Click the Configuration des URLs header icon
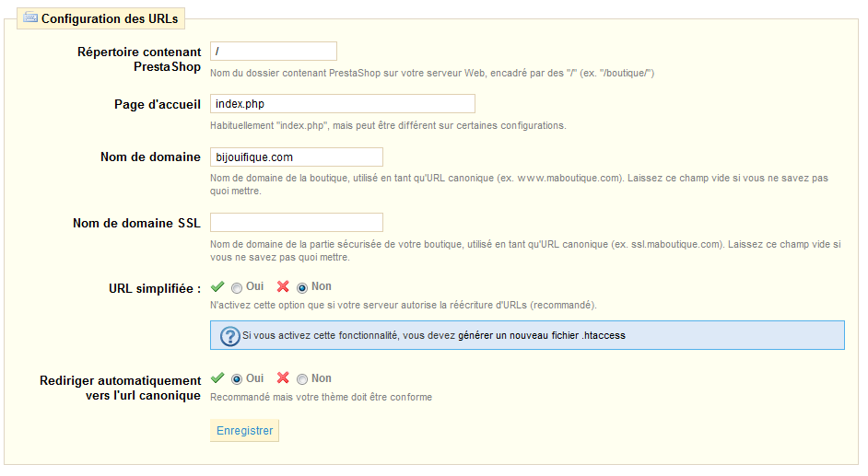This screenshot has height=476, width=868. [x=30, y=17]
